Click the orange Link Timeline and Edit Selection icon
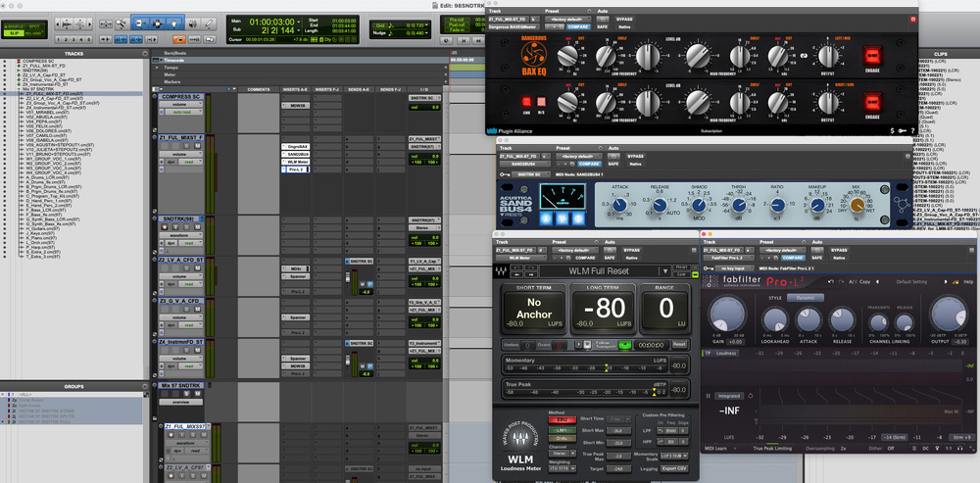This screenshot has height=483, width=980. coord(179,39)
